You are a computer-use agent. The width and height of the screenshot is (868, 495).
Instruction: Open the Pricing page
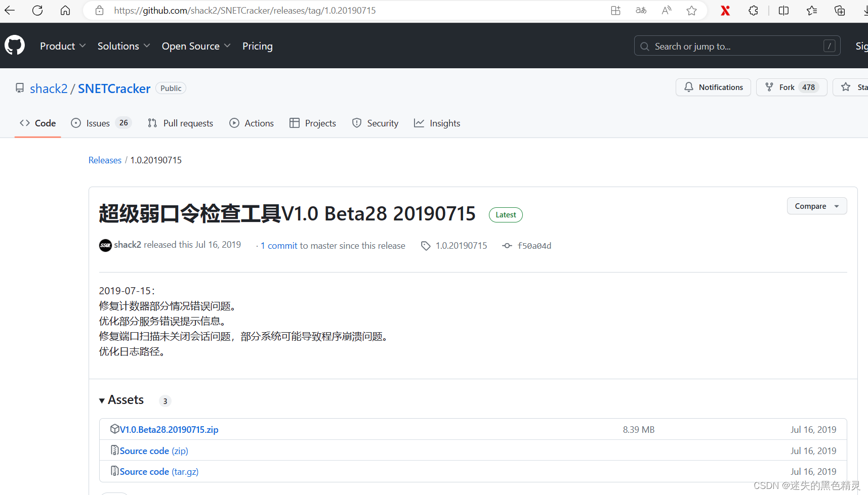(257, 46)
